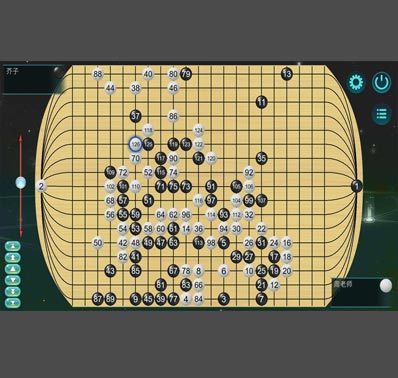Click the white stone in the bottom-right player panel
This screenshot has width=398, height=378.
pyautogui.click(x=386, y=286)
